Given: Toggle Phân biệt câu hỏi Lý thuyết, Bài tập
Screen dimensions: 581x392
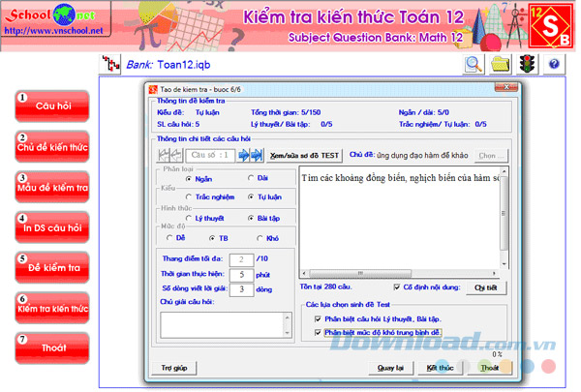Looking at the screenshot, I should pos(318,319).
